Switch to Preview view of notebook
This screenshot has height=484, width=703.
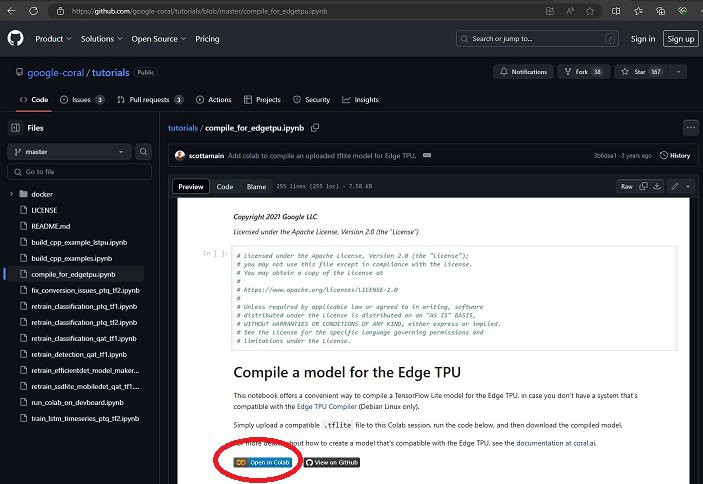[x=191, y=186]
